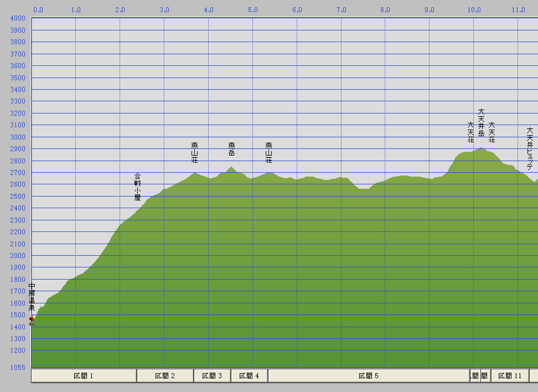
Task: Select the 大天井岳 summit label
Action: pos(481,122)
